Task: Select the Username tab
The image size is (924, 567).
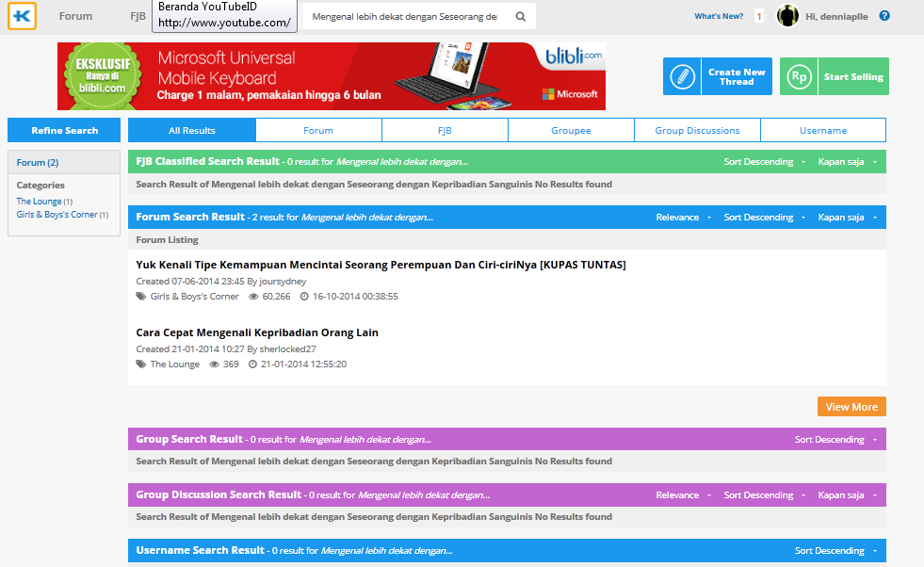Action: [x=822, y=130]
